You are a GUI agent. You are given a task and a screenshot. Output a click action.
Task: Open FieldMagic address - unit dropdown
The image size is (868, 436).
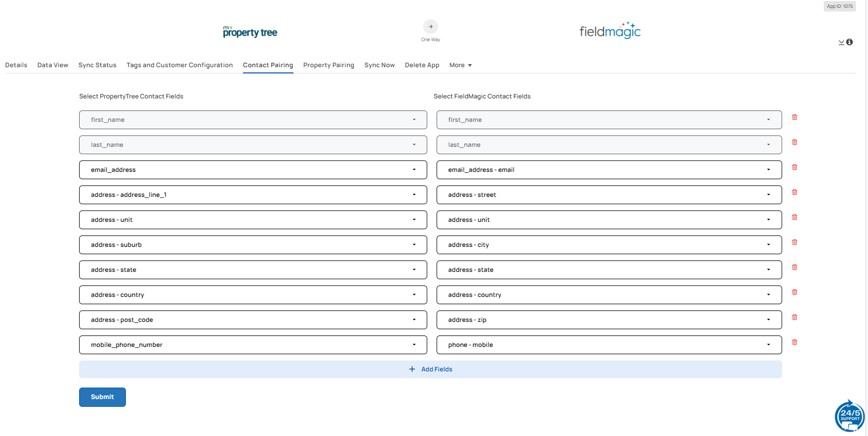tap(609, 220)
